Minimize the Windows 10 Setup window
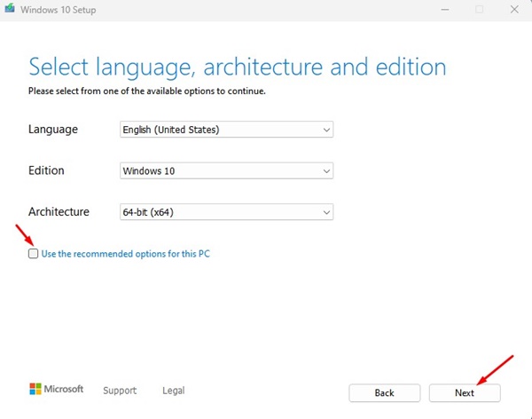The width and height of the screenshot is (532, 419). point(445,10)
